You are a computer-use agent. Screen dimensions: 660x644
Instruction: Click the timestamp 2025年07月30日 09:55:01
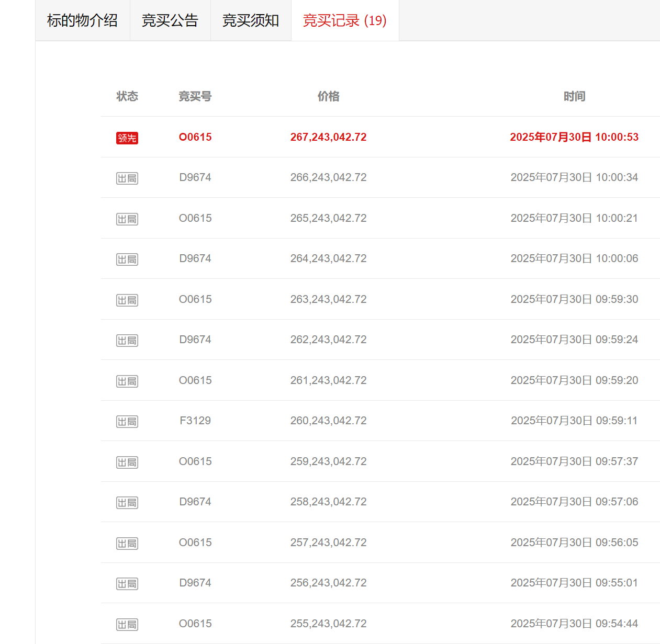574,583
